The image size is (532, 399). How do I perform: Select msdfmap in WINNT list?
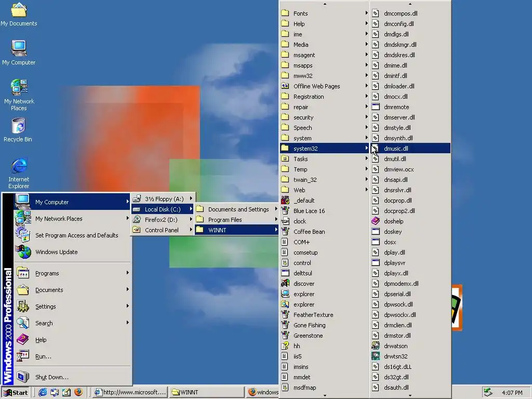click(325, 388)
